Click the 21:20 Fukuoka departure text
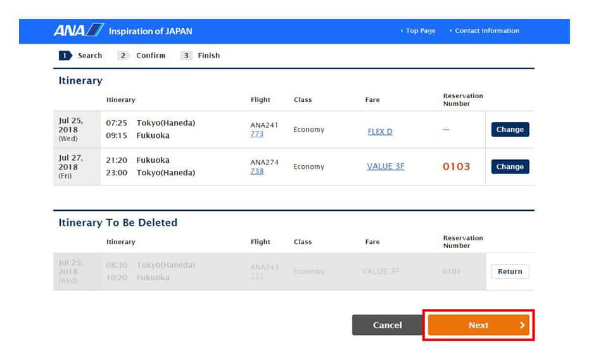Screen dimensions: 589x364 point(137,160)
